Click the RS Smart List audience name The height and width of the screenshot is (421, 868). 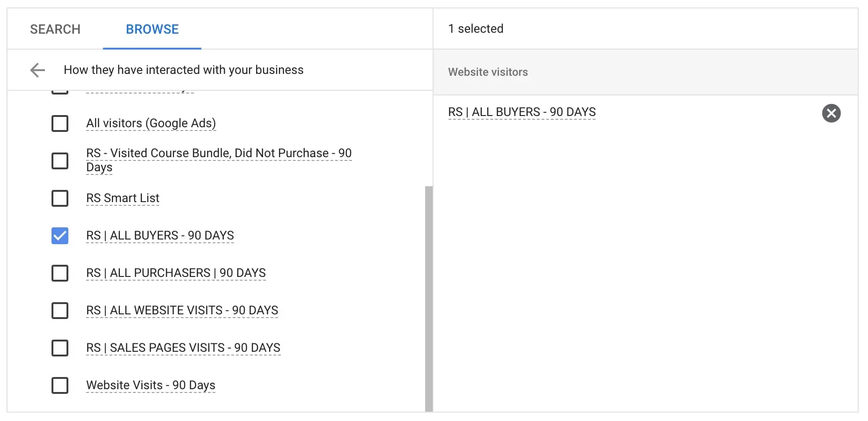tap(123, 198)
